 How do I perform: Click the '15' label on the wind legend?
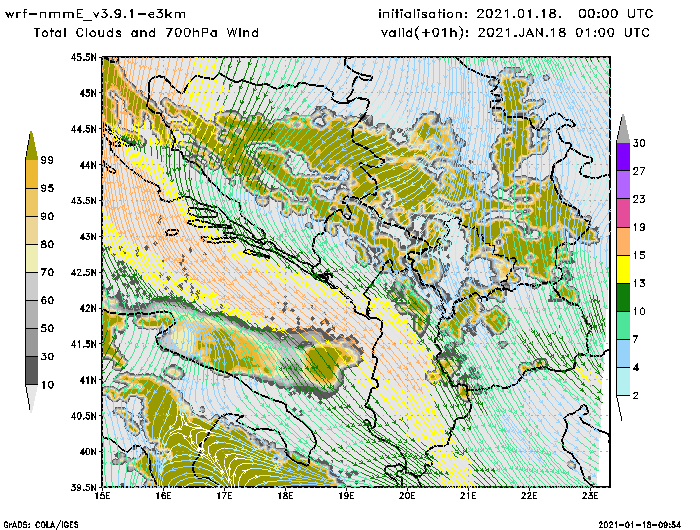[639, 255]
